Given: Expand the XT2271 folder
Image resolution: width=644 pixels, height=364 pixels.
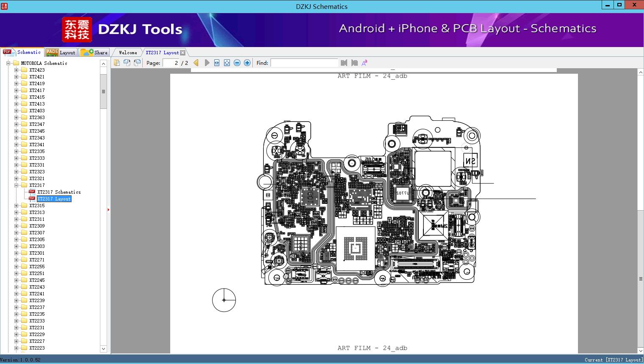Looking at the screenshot, I should coord(16,260).
